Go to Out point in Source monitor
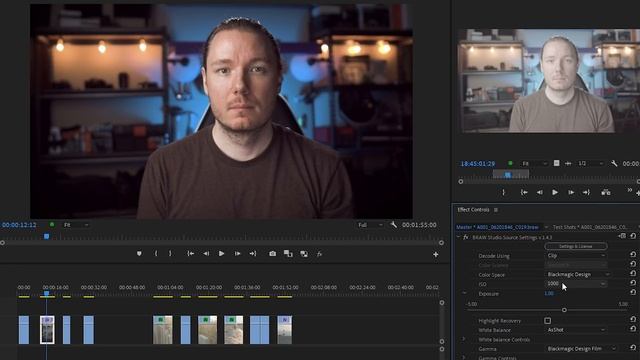The height and width of the screenshot is (360, 640). [x=587, y=192]
